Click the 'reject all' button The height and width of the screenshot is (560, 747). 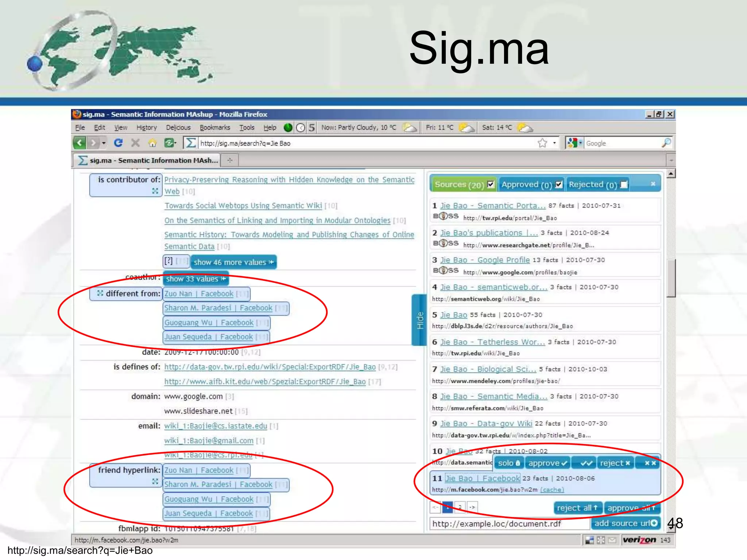(577, 507)
